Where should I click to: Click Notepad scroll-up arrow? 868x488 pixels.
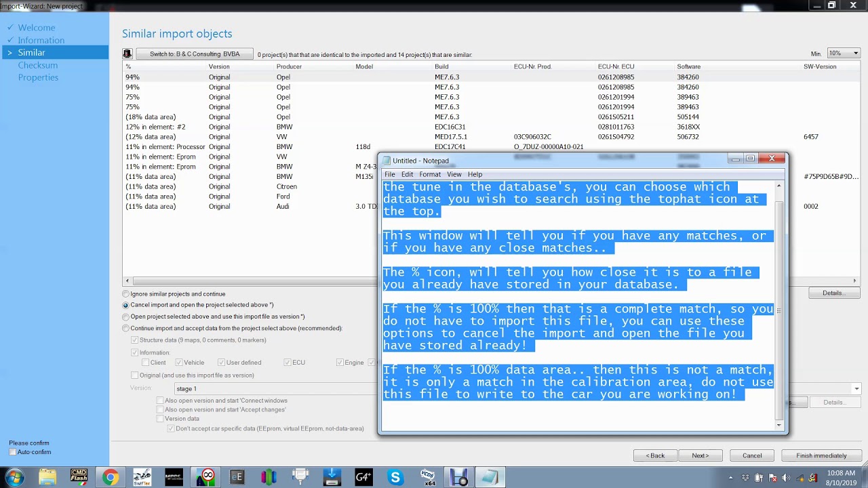778,186
